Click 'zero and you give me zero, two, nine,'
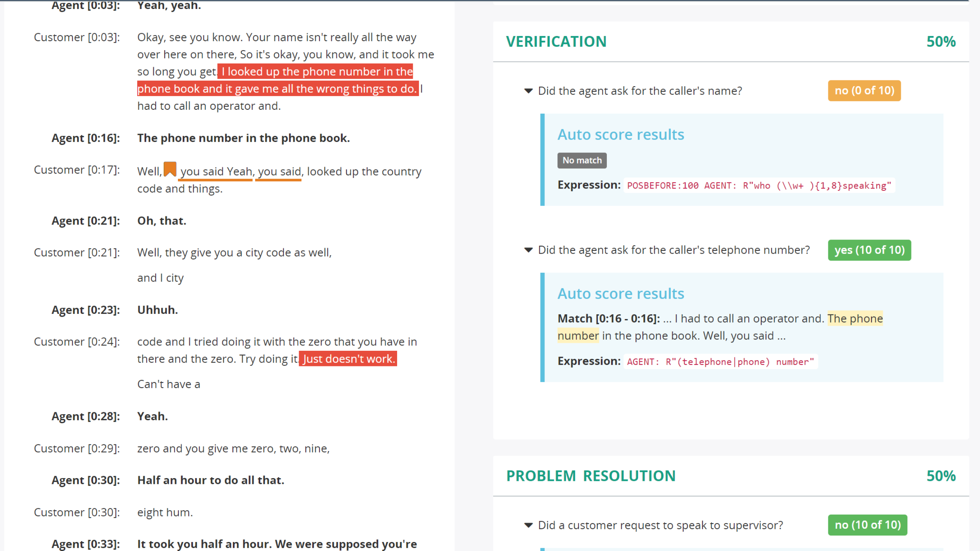Image resolution: width=980 pixels, height=551 pixels. click(233, 448)
